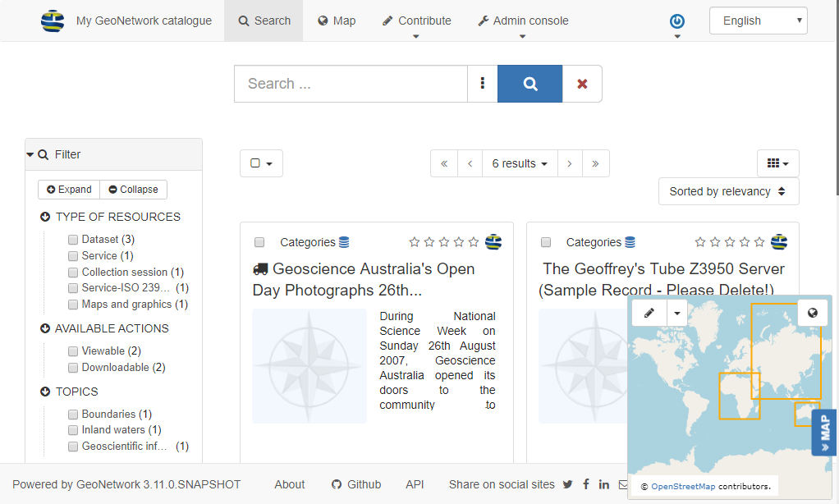Click the page vertical scrollbar
The height and width of the screenshot is (504, 839).
(x=837, y=99)
